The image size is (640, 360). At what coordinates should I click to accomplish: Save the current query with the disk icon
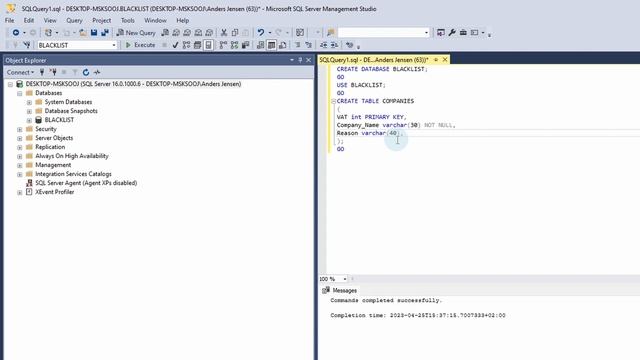point(94,33)
